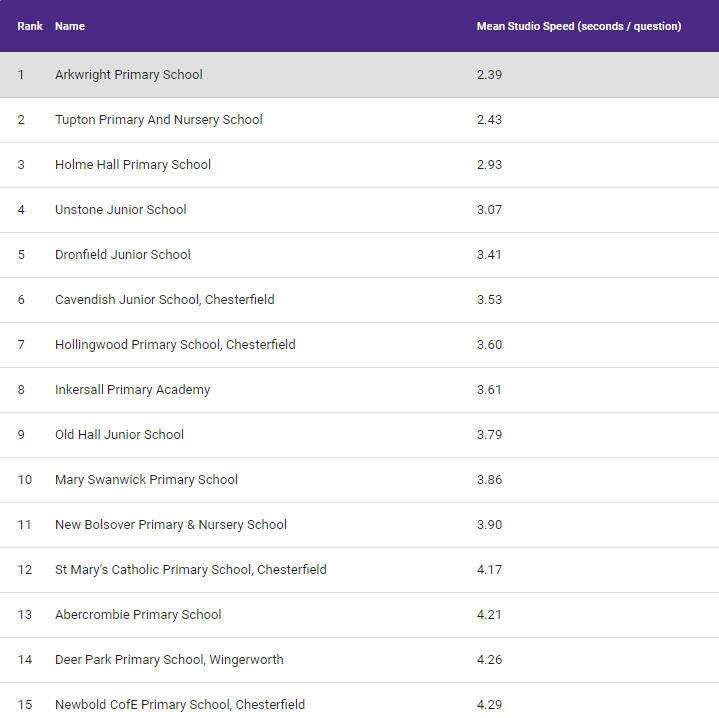The height and width of the screenshot is (718, 719).
Task: Select Hollingwood Primary School, Chesterfield
Action: (x=175, y=344)
